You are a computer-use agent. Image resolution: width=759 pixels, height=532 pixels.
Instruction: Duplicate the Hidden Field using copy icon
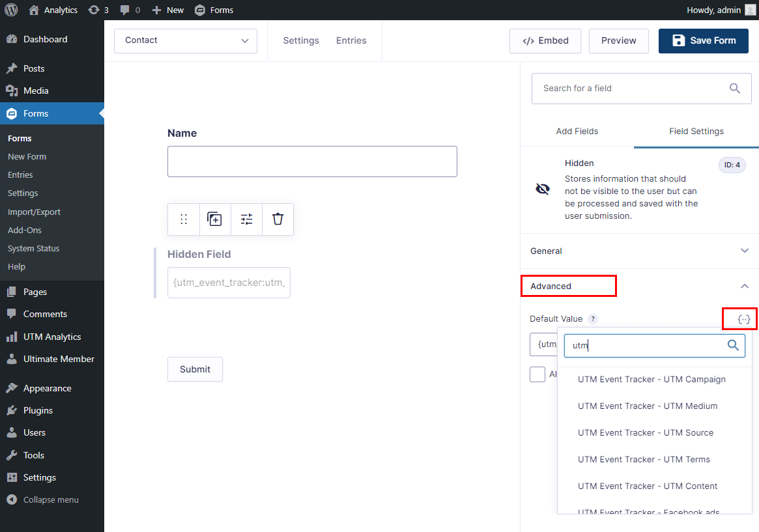[214, 219]
